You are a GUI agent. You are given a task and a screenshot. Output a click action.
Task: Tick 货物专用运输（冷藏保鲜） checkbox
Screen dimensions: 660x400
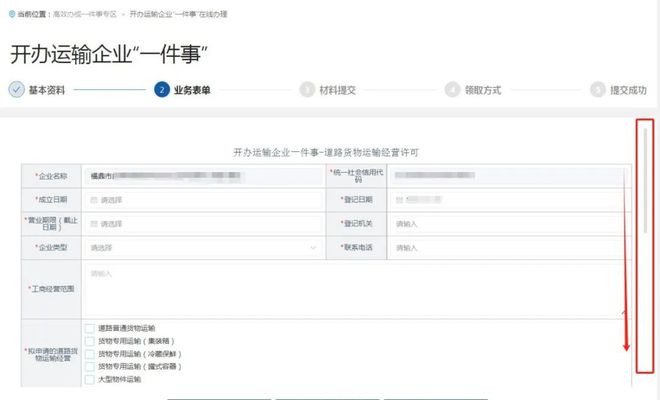(x=90, y=354)
